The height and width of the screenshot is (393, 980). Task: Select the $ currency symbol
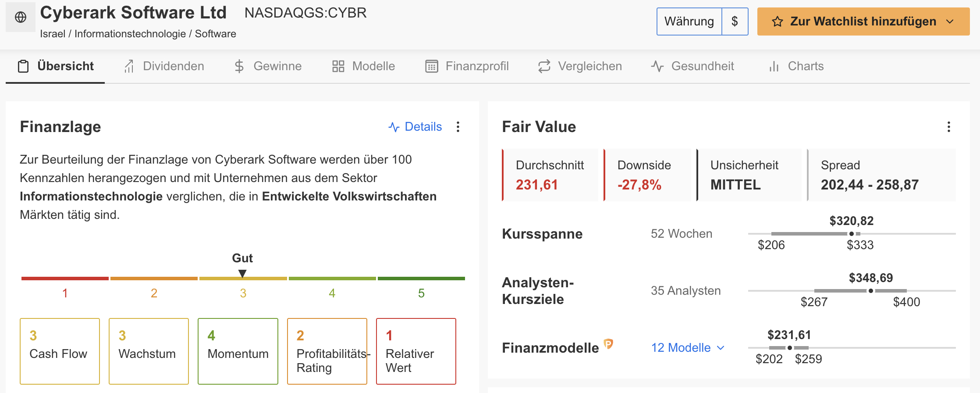click(x=735, y=21)
